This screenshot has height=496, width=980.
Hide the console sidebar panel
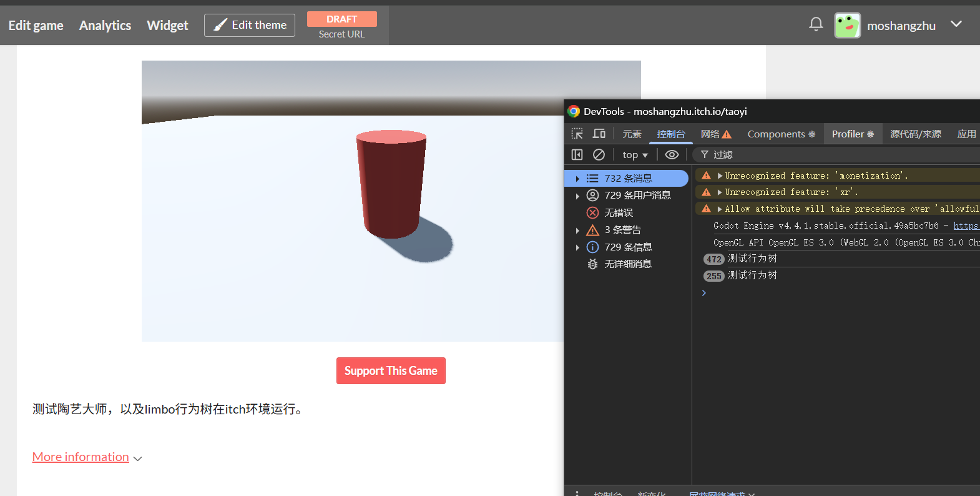pos(577,154)
